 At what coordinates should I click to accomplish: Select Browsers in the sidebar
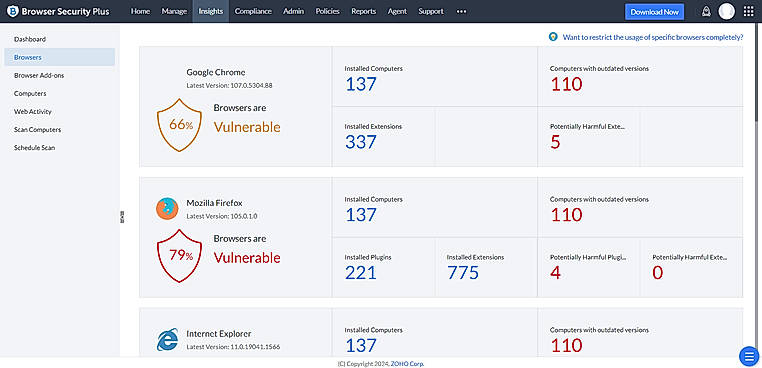60,57
